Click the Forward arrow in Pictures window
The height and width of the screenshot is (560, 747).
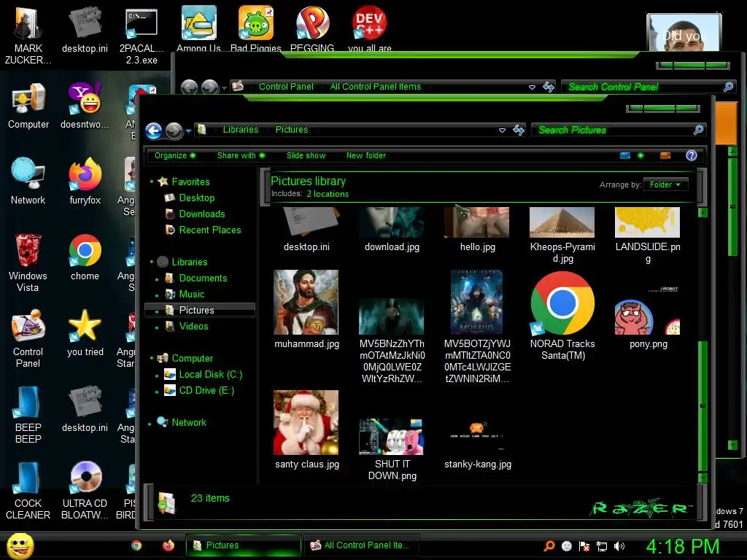pos(174,131)
